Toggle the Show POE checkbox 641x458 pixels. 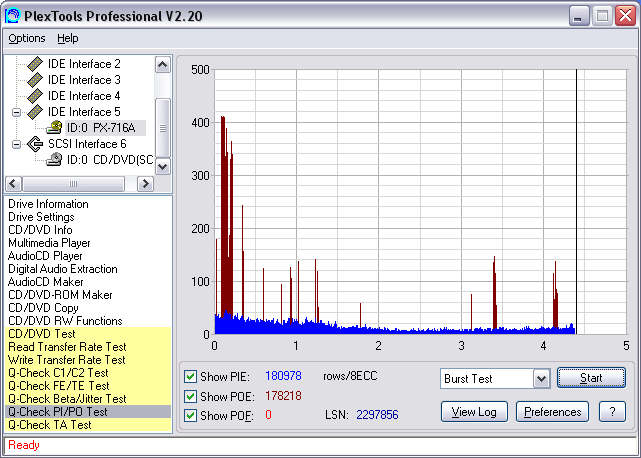pos(190,396)
